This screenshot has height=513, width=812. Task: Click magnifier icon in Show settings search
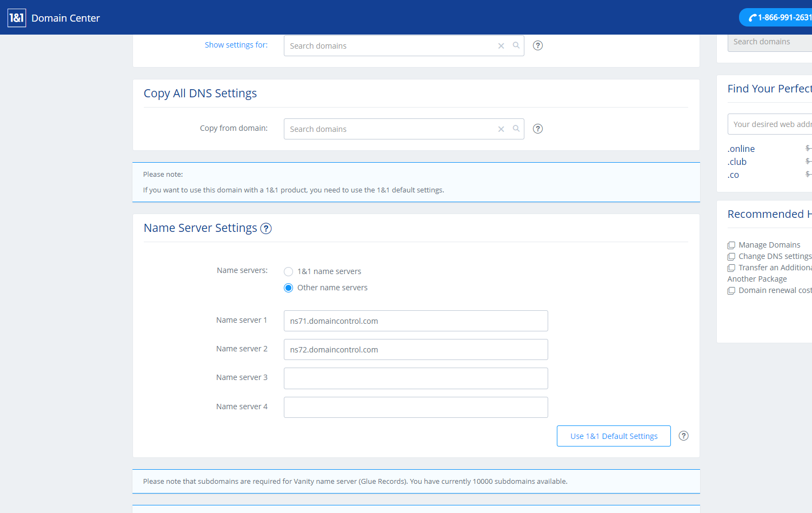pos(516,45)
